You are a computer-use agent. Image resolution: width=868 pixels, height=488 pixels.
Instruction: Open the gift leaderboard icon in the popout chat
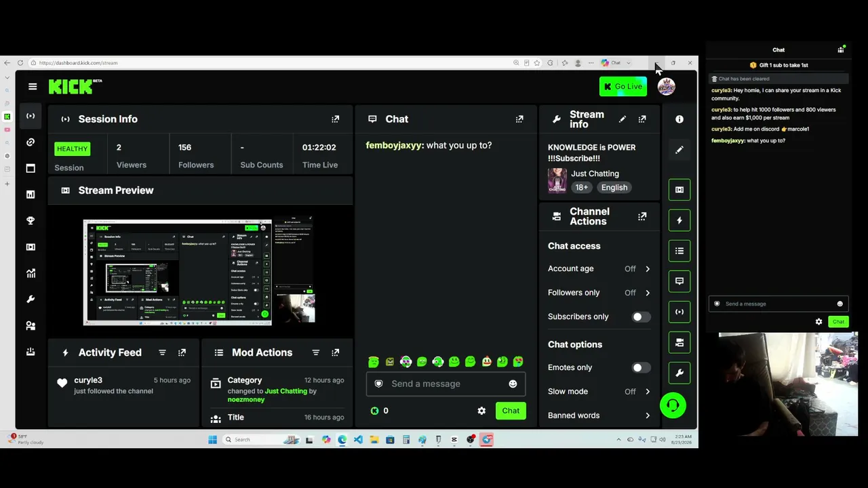pos(841,49)
